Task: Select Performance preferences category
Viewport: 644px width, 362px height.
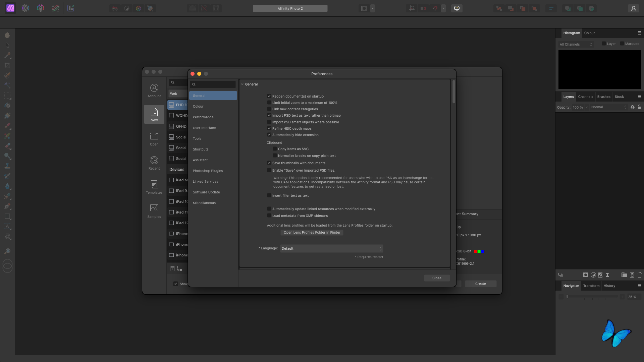Action: coord(213,117)
